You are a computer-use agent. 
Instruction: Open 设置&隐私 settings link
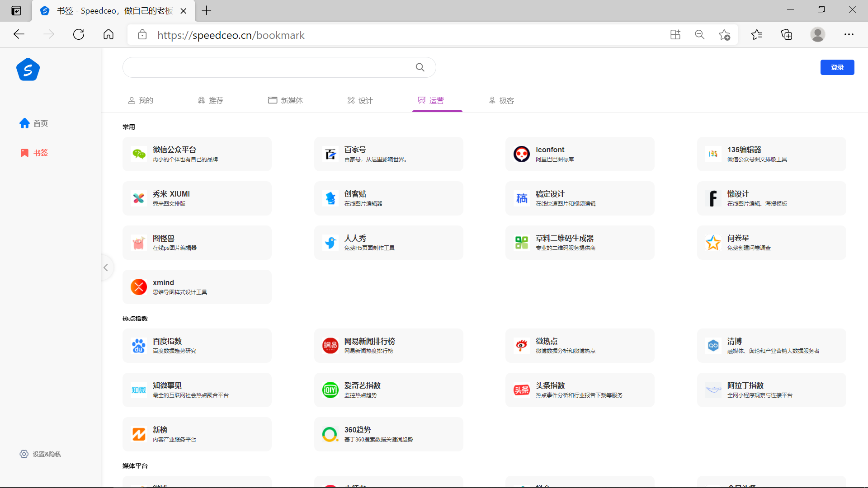point(40,454)
